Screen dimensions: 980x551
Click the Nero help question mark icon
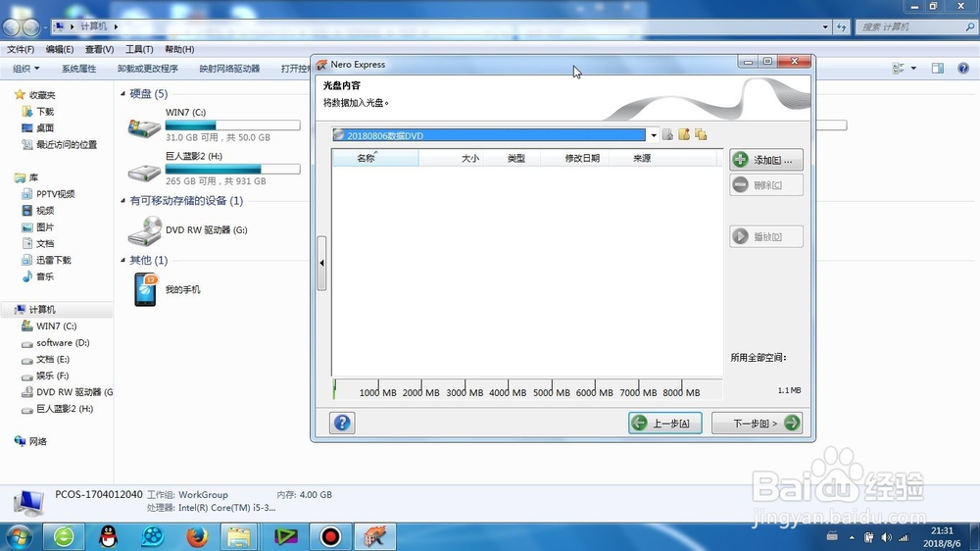tap(342, 423)
